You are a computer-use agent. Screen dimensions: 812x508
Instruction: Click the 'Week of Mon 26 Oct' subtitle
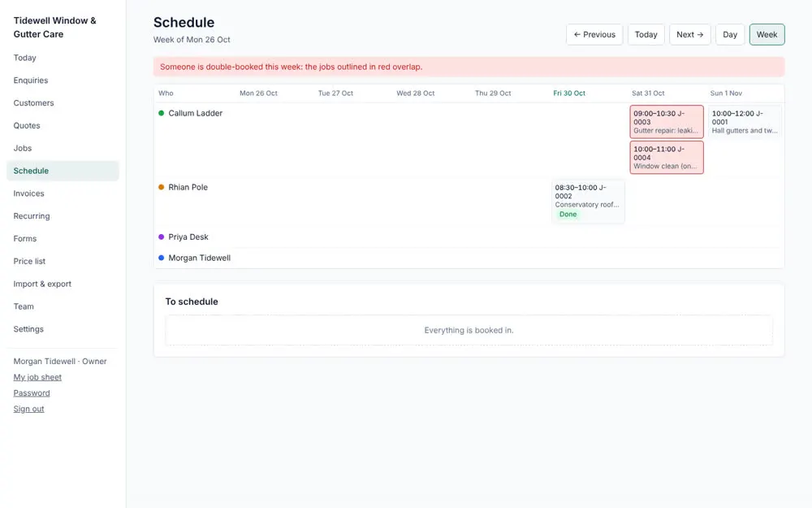pyautogui.click(x=192, y=39)
